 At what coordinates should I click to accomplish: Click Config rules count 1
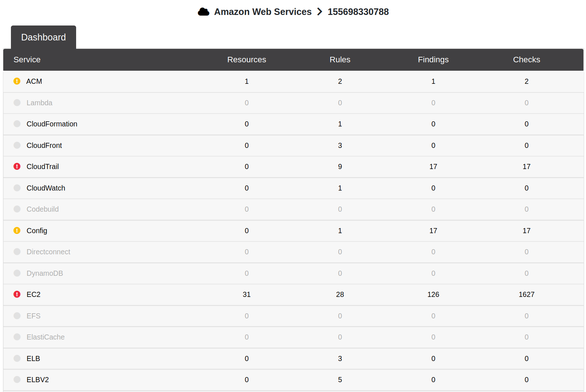340,231
